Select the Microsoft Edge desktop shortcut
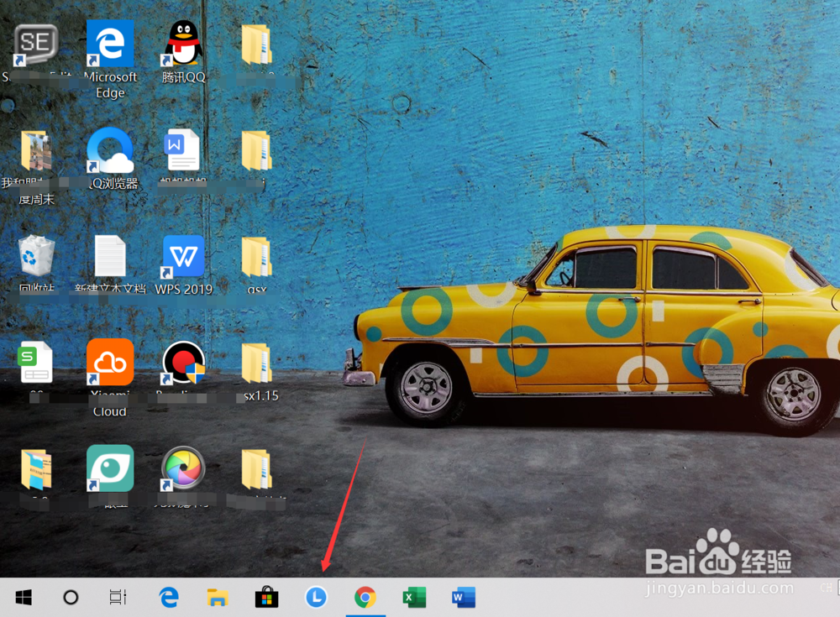 tap(110, 44)
